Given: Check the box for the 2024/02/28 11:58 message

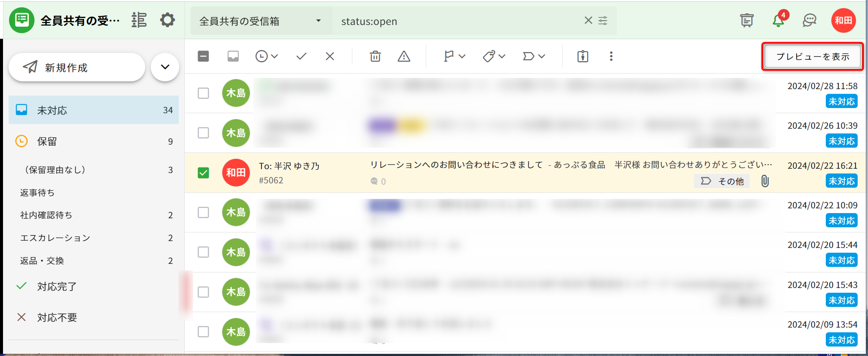Looking at the screenshot, I should [203, 93].
